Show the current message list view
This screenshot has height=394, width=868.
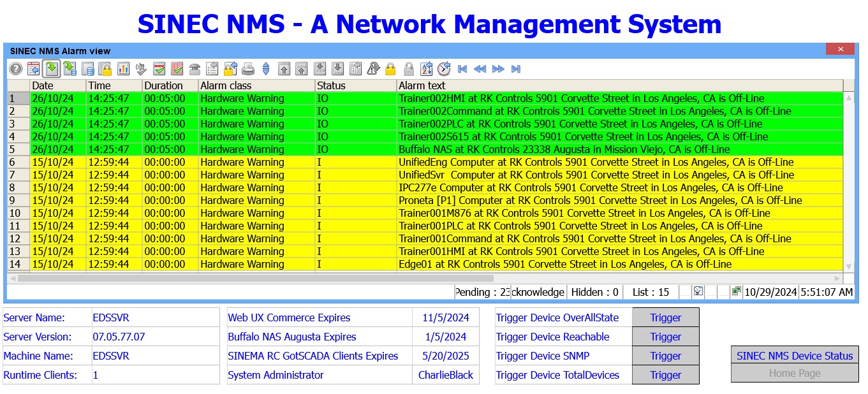(x=33, y=69)
